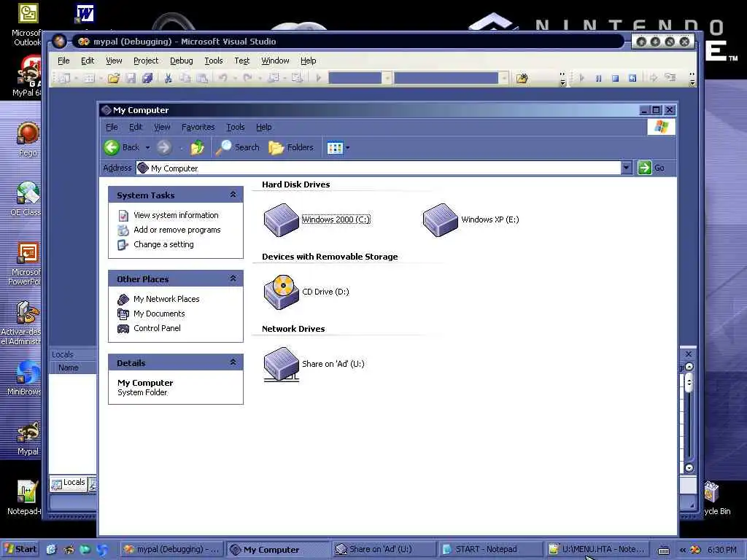Open Visual Studio Project menu
The width and height of the screenshot is (747, 560).
coord(146,61)
